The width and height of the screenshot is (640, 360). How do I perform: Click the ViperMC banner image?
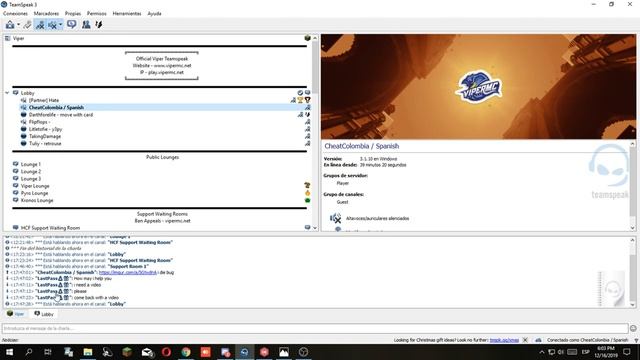[x=478, y=87]
